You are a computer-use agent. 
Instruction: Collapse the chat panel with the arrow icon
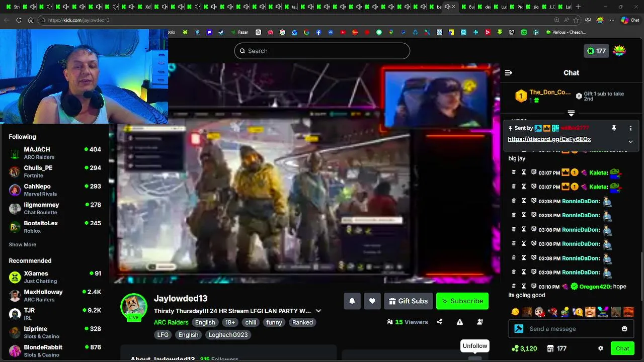(508, 73)
